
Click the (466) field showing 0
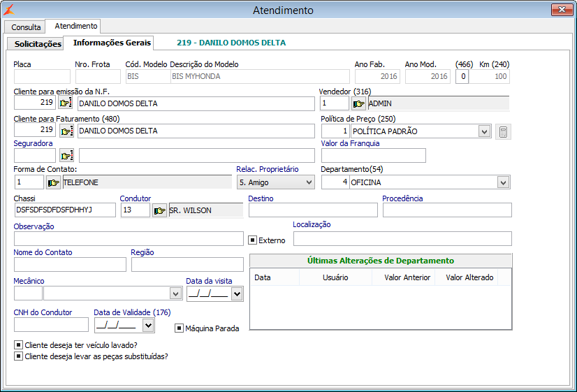coord(462,77)
